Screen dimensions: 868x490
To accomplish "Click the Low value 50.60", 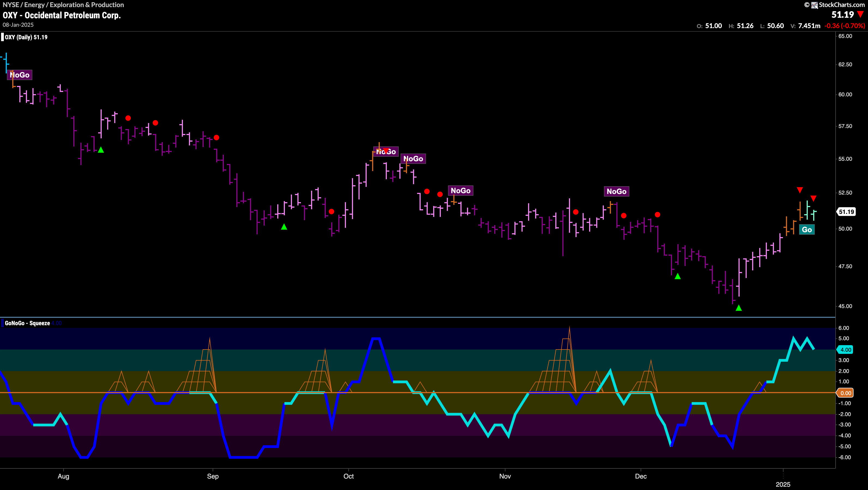I will 775,26.
